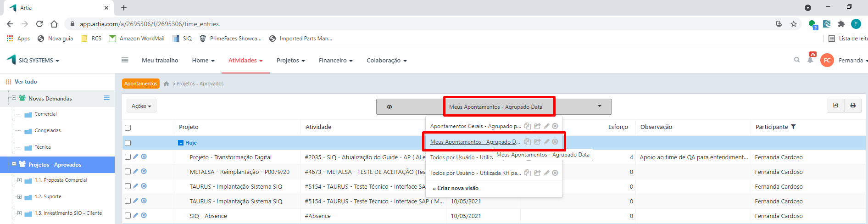Image resolution: width=868 pixels, height=224 pixels.
Task: Expand 1.1. Proposta Comercial folder
Action: click(x=19, y=180)
